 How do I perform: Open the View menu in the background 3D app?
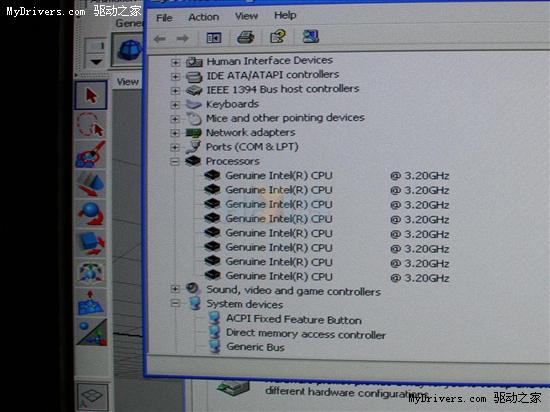[127, 82]
